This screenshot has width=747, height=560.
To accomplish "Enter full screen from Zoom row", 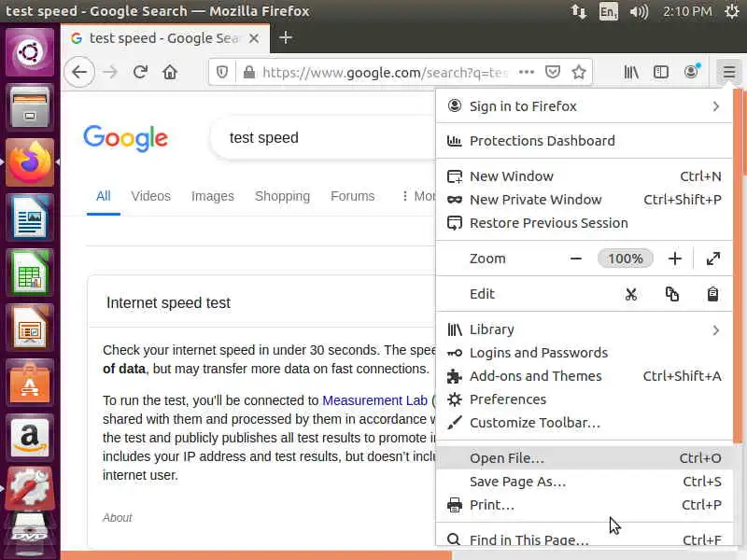I will [713, 259].
